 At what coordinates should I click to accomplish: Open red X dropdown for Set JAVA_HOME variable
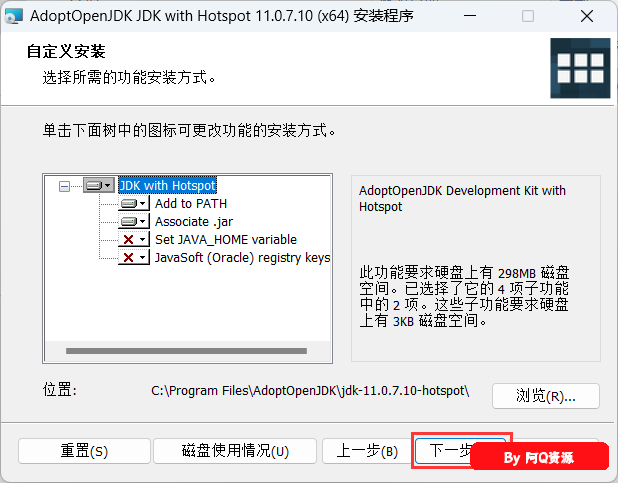point(134,239)
